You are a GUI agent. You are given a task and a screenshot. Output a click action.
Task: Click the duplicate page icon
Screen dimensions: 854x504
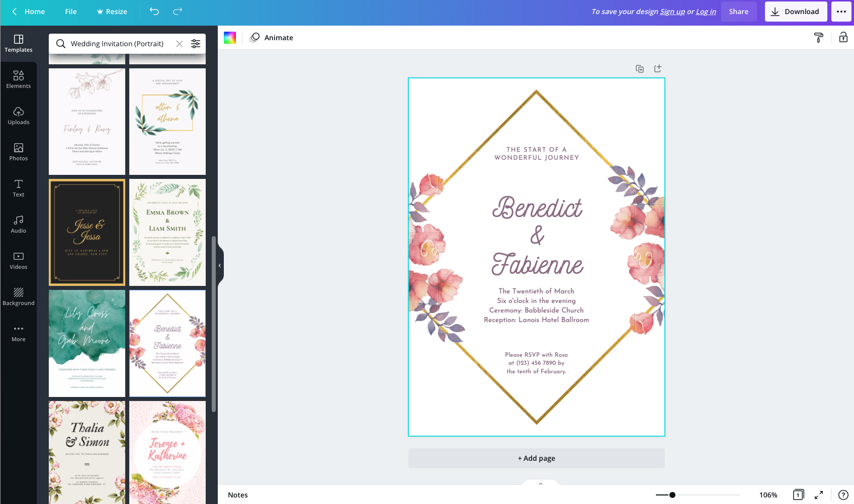[640, 69]
